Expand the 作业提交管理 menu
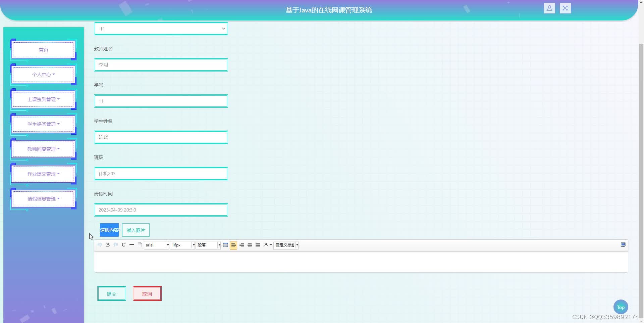The image size is (644, 323). (44, 174)
